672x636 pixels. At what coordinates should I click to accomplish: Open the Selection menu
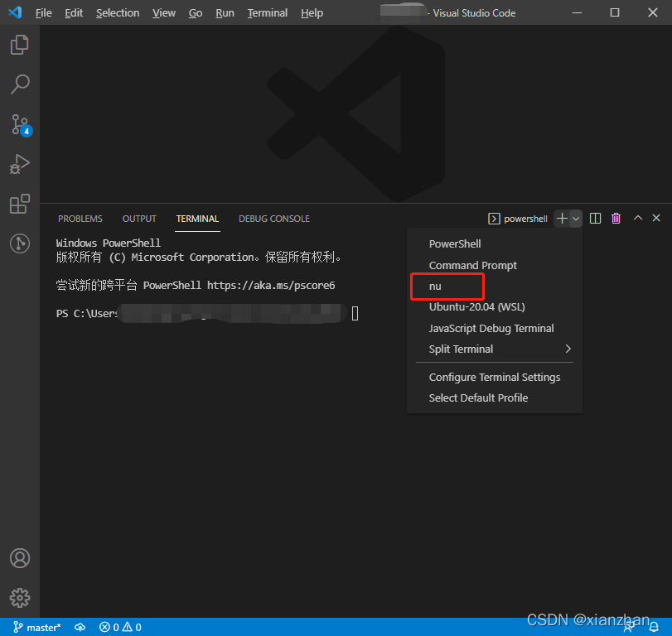[x=118, y=13]
